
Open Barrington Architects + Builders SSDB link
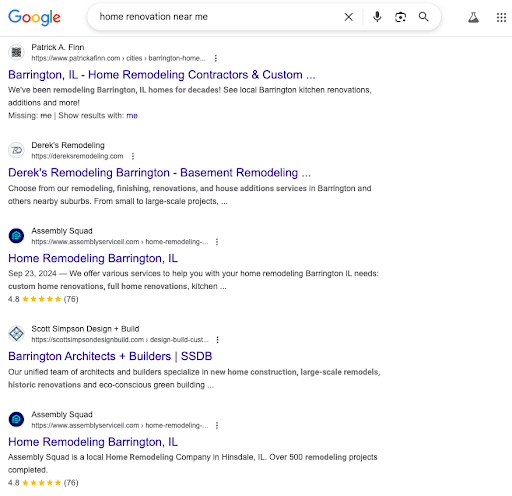110,356
